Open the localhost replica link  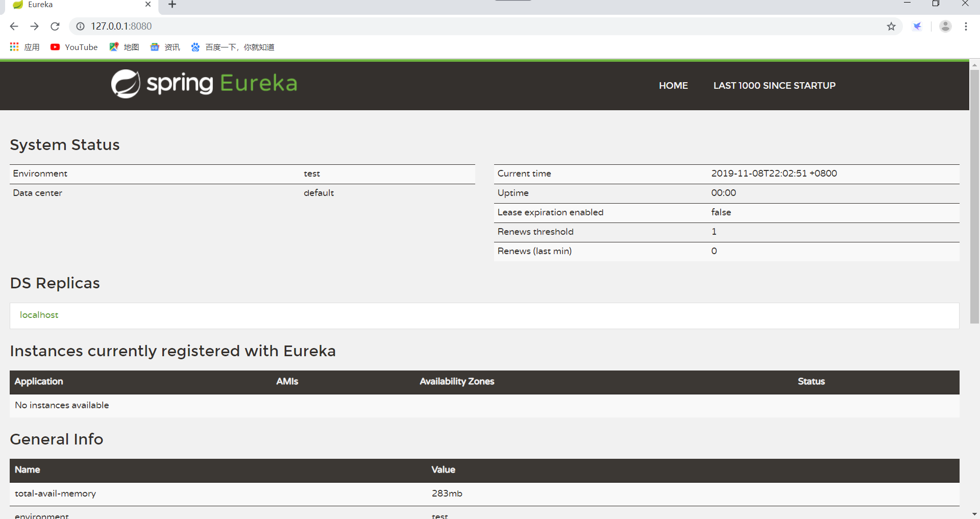39,315
